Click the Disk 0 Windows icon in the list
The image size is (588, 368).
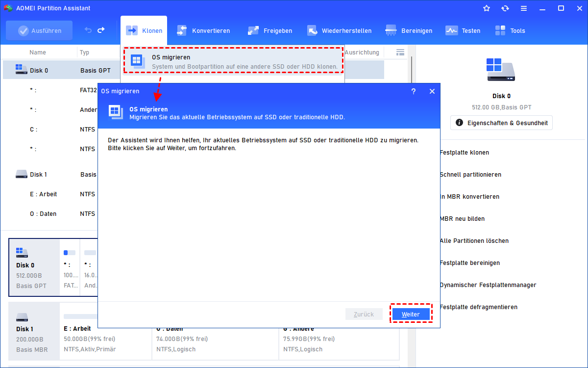tap(21, 70)
